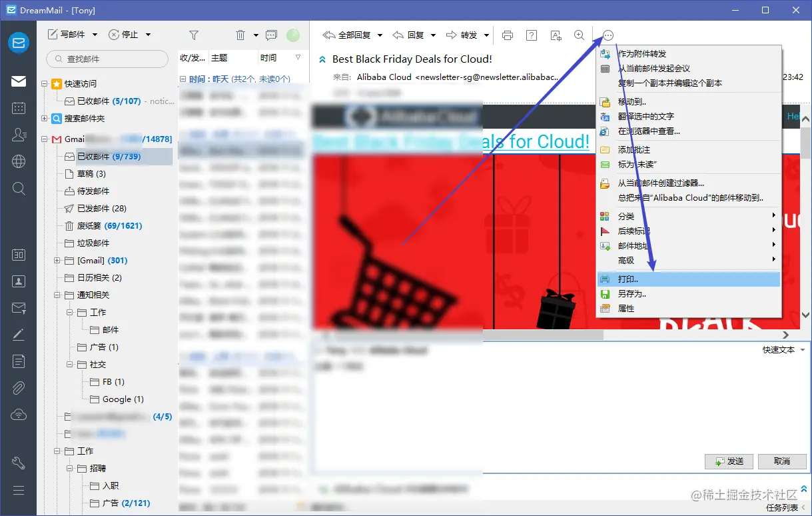Collapse the 社交 folder node
This screenshot has height=516, width=812.
[x=70, y=365]
